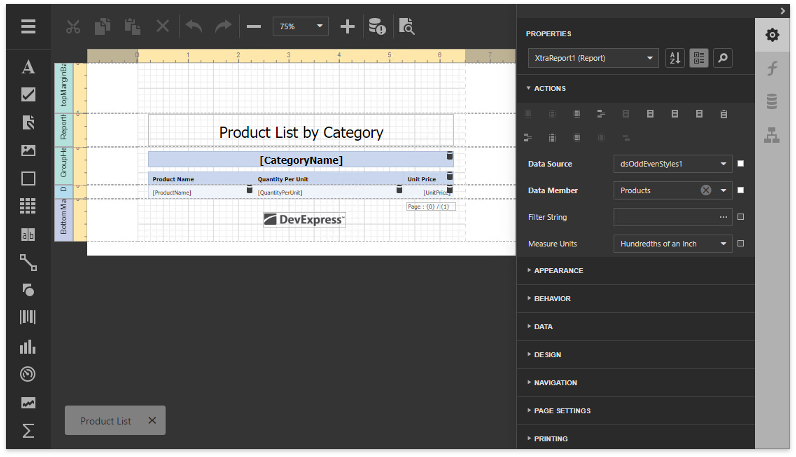Clear the Data Member Products value

pyautogui.click(x=706, y=190)
